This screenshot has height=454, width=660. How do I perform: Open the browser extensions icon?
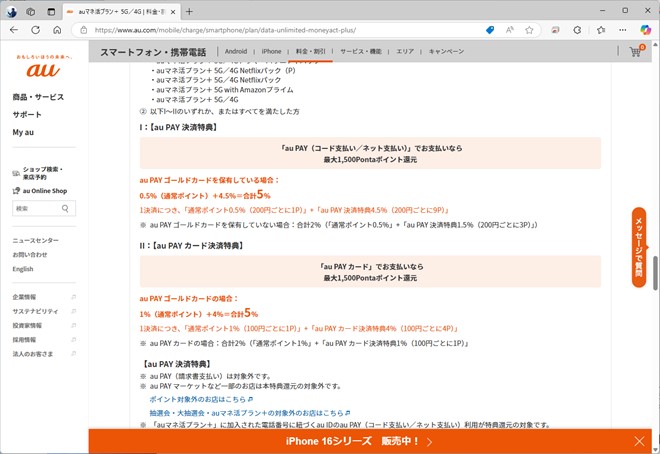(578, 30)
